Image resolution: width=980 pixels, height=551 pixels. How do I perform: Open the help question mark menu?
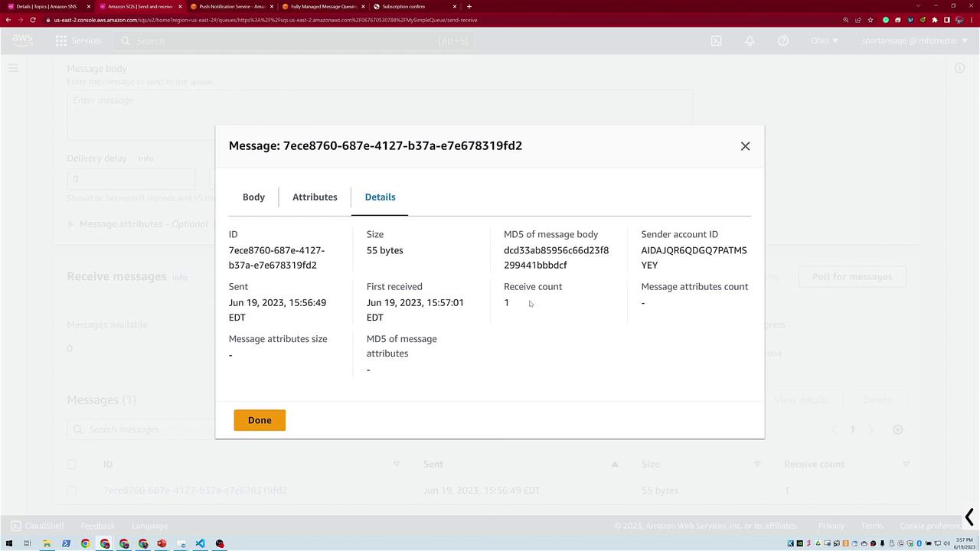click(783, 41)
